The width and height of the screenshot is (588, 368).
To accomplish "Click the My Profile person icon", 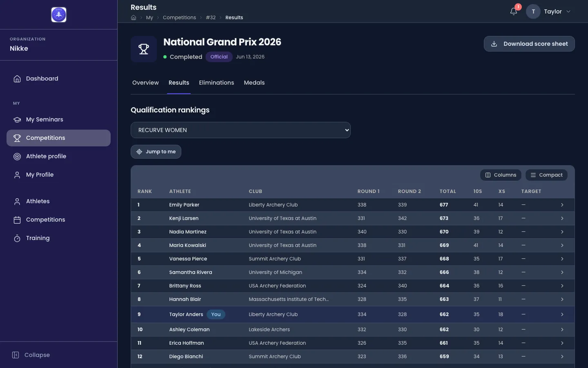I will [17, 175].
